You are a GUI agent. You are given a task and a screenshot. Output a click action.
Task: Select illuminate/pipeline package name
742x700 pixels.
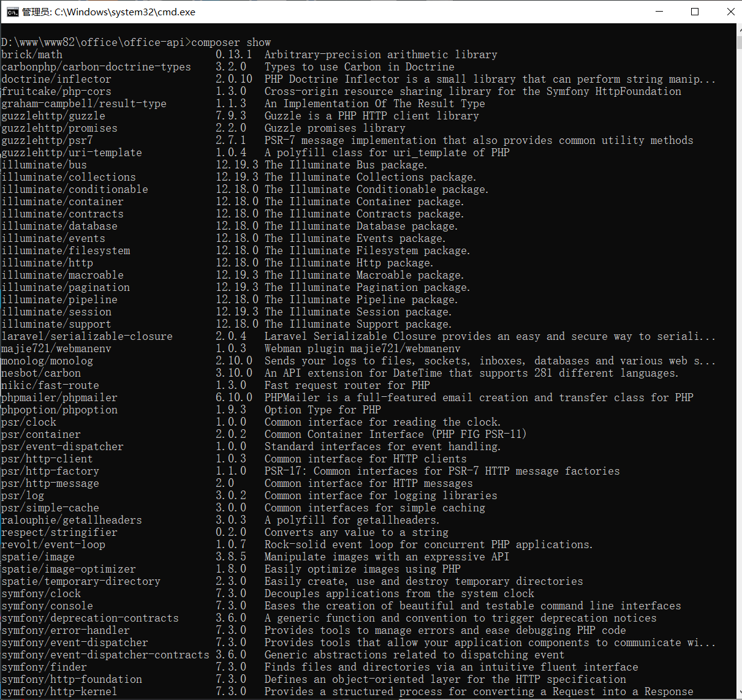coord(59,299)
